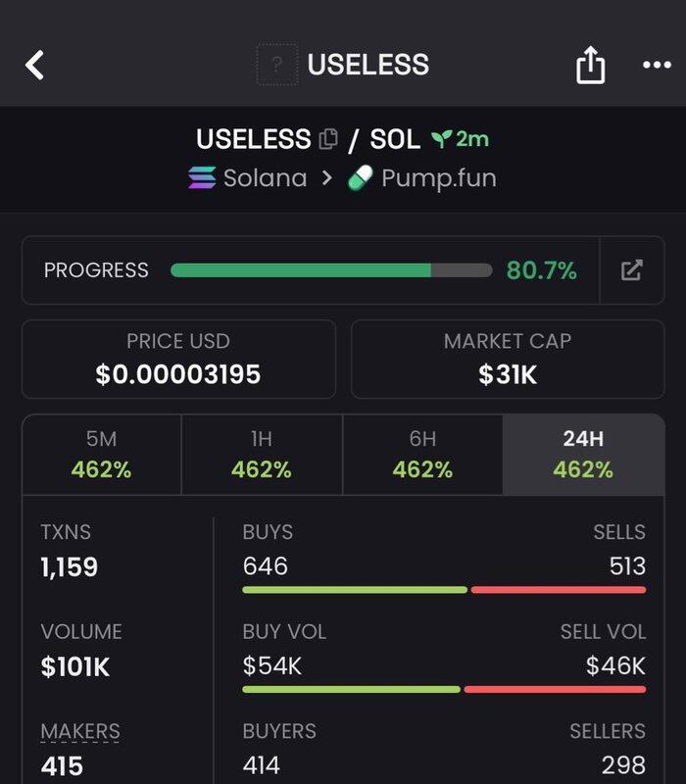This screenshot has width=686, height=784.
Task: Tap the buys versus sells ratio bar
Action: (444, 589)
